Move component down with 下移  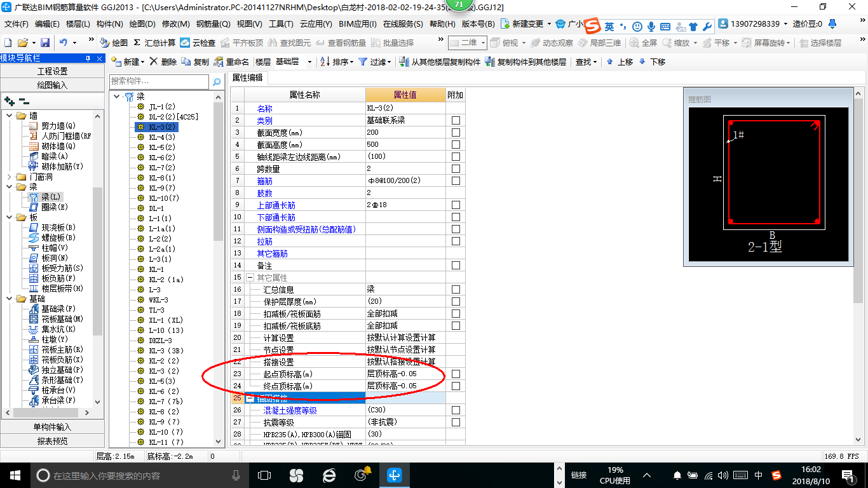tap(652, 62)
